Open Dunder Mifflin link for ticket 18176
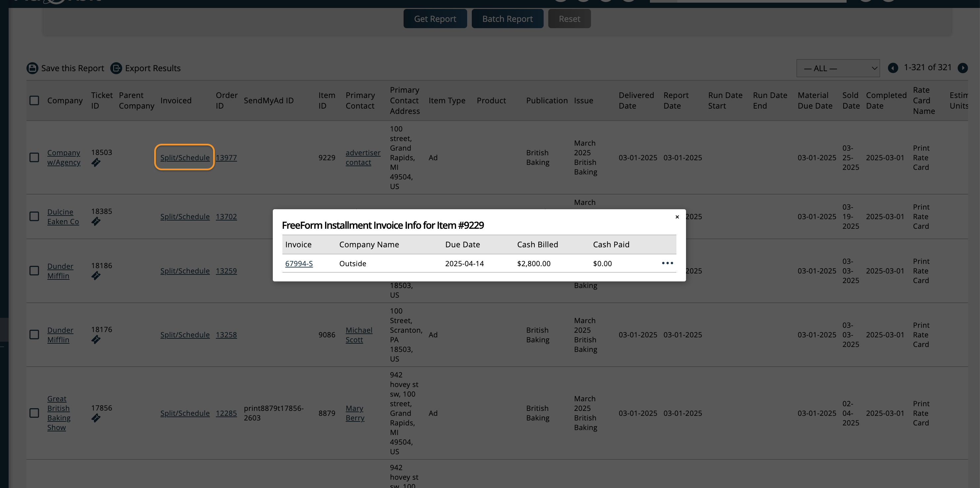 pyautogui.click(x=60, y=335)
